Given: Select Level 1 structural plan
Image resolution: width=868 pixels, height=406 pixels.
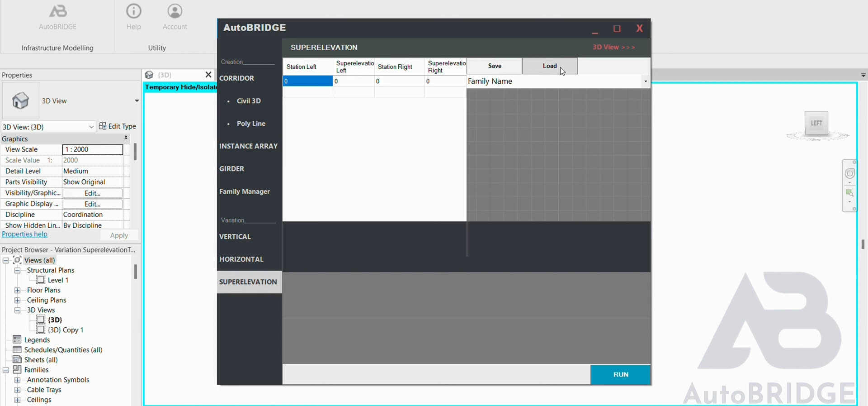Looking at the screenshot, I should tap(58, 280).
